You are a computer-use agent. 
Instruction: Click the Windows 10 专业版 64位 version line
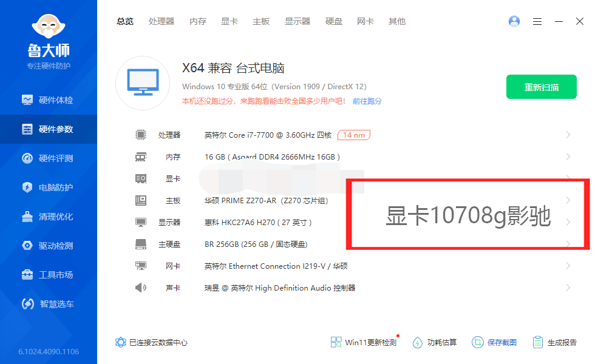pos(274,86)
